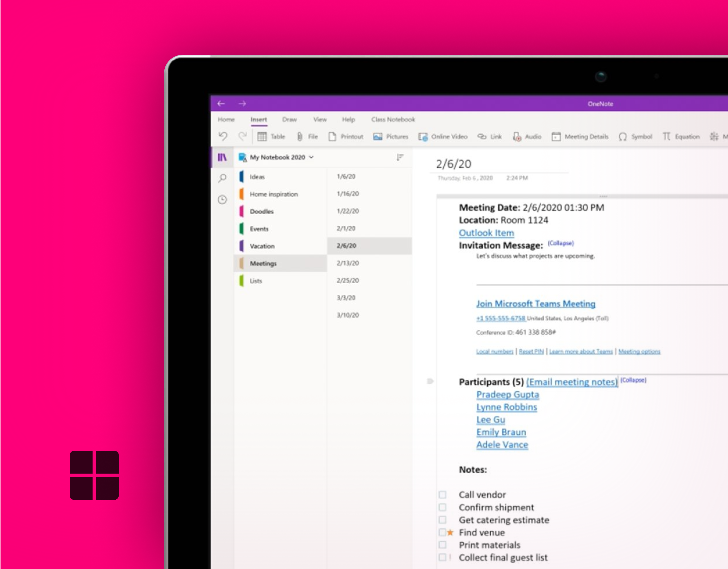Click the notebooks navigation icon
The width and height of the screenshot is (728, 569).
(x=222, y=157)
